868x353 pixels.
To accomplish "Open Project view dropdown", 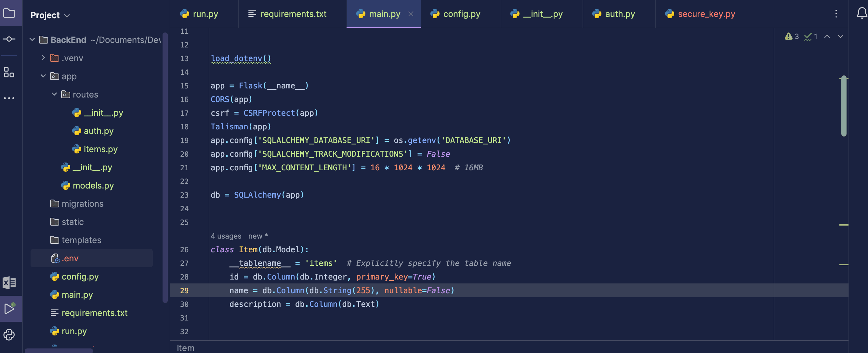I will (x=50, y=15).
